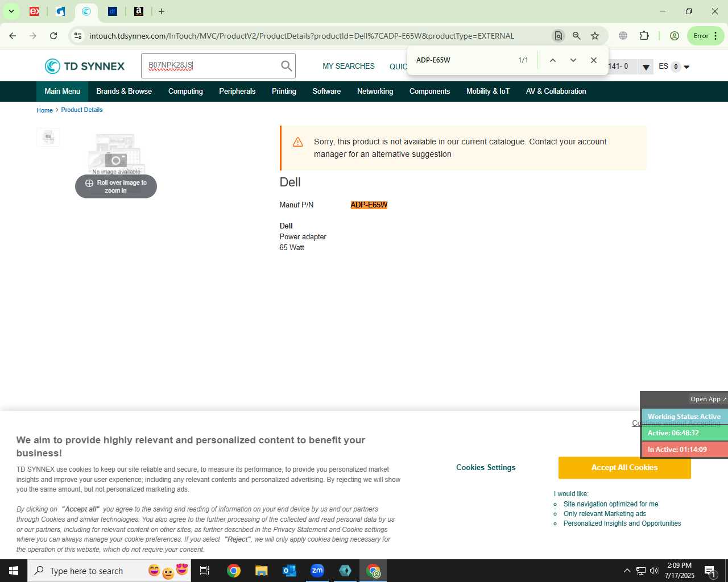Switch to the second browser tab
This screenshot has width=728, height=582.
60,11
